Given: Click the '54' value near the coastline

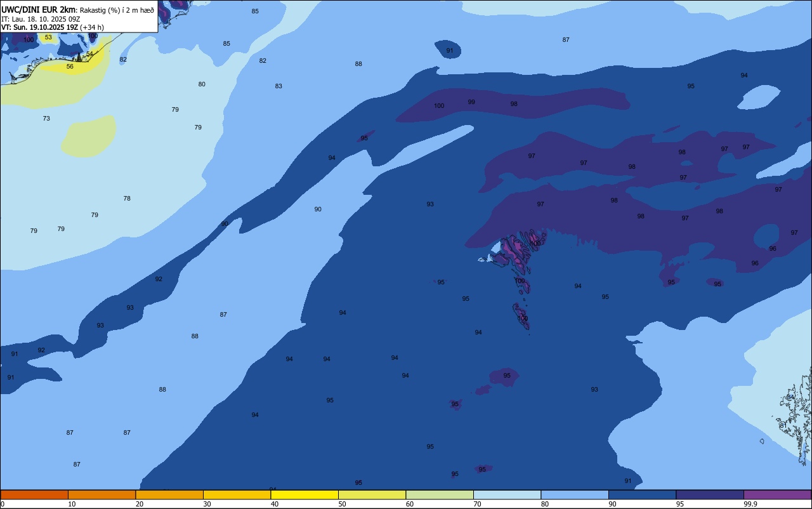Looking at the screenshot, I should click(89, 54).
